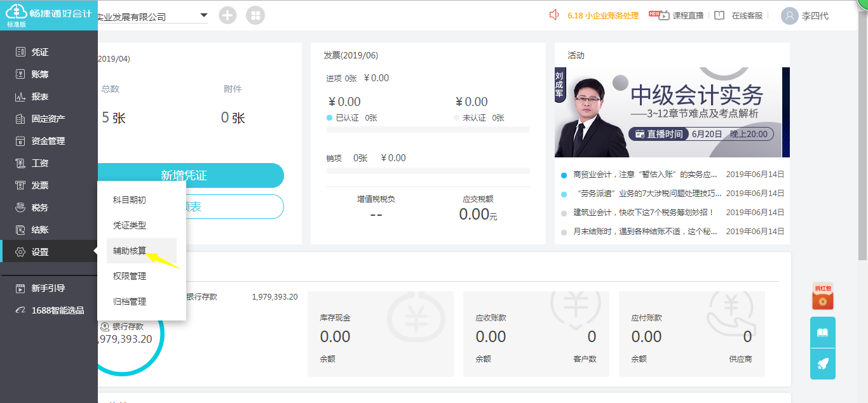Click the 应交税额 0.00元 value
Viewport: 868px width, 403px height.
point(478,215)
